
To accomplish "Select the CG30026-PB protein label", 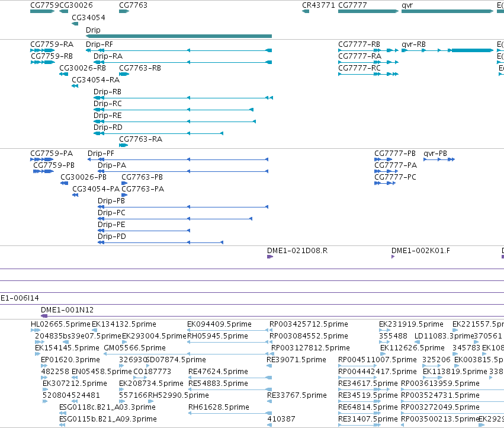I will point(84,177).
